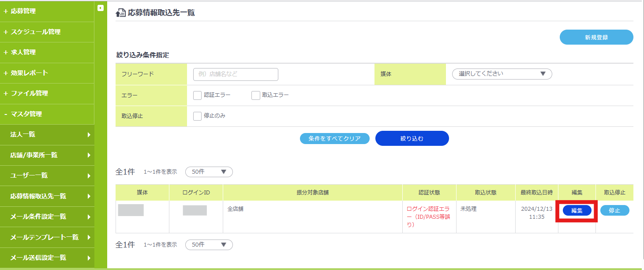Click the page title document icon
Viewport: 644px width, 270px height.
click(x=120, y=13)
